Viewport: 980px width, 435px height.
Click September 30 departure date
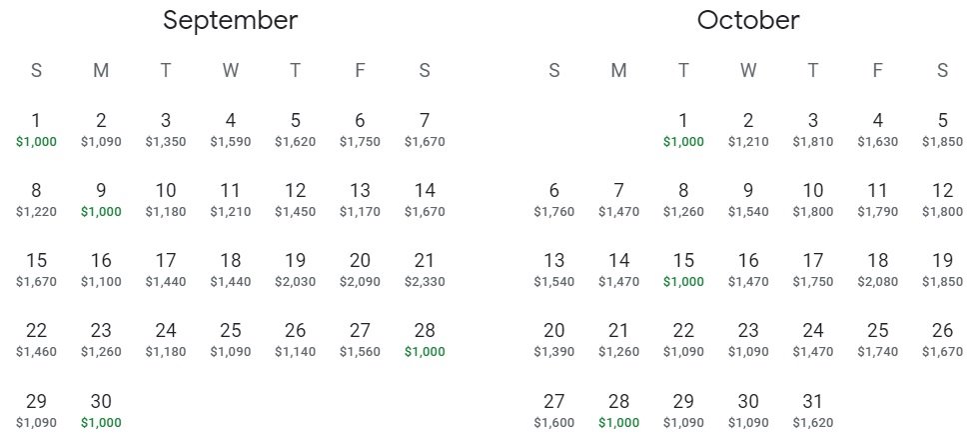tap(101, 410)
